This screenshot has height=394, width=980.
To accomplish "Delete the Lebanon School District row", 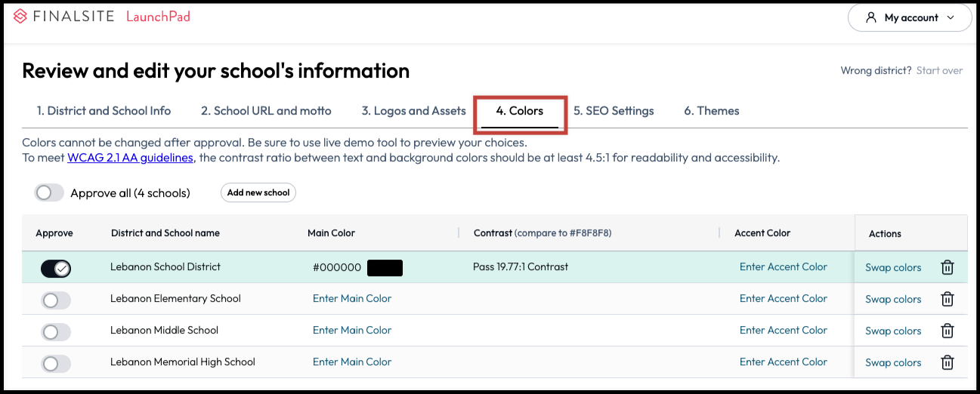I will [947, 267].
